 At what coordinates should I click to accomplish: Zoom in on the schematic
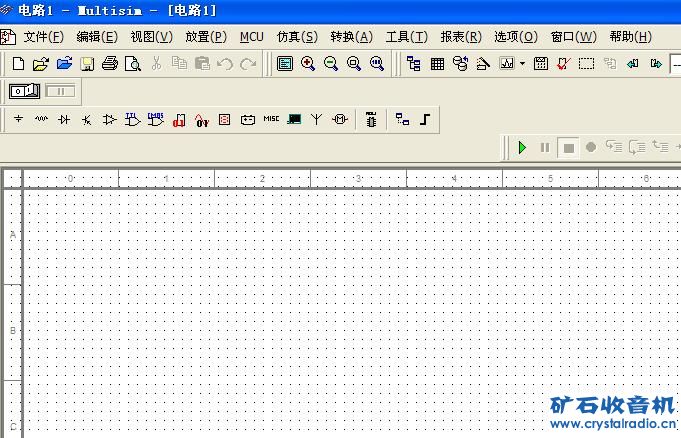pos(308,64)
